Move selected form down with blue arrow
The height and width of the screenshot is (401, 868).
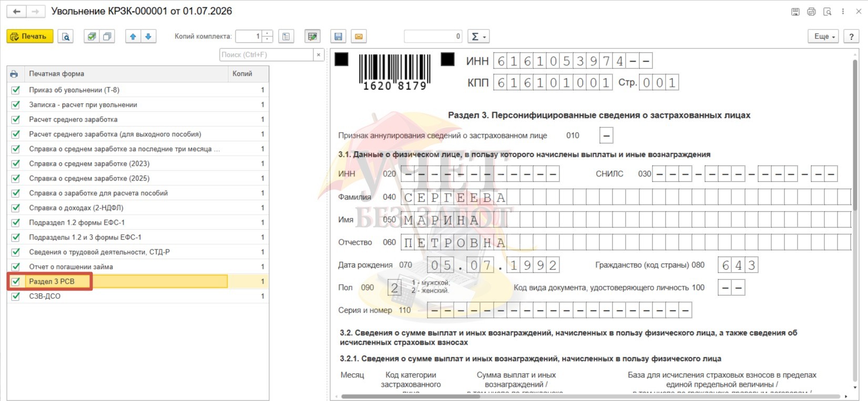(148, 36)
